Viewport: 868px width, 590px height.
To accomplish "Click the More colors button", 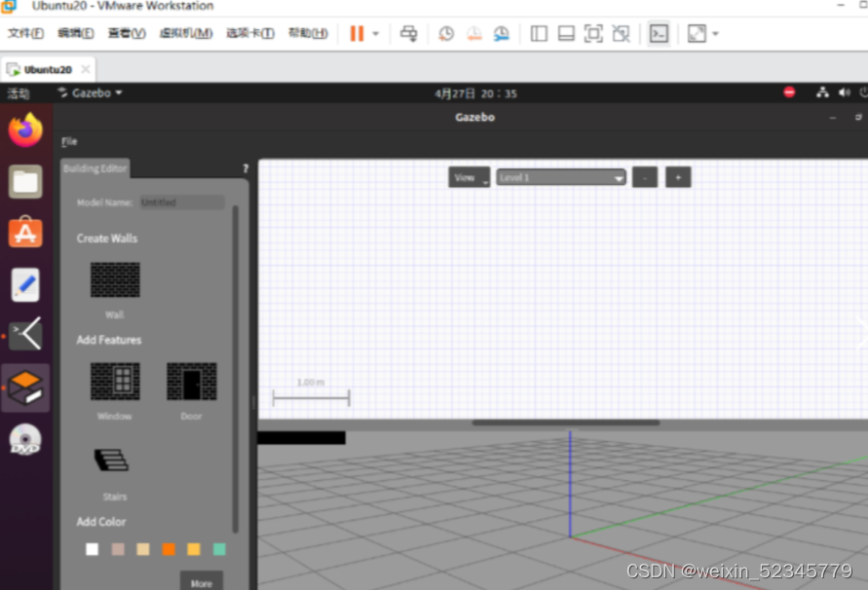I will point(202,582).
